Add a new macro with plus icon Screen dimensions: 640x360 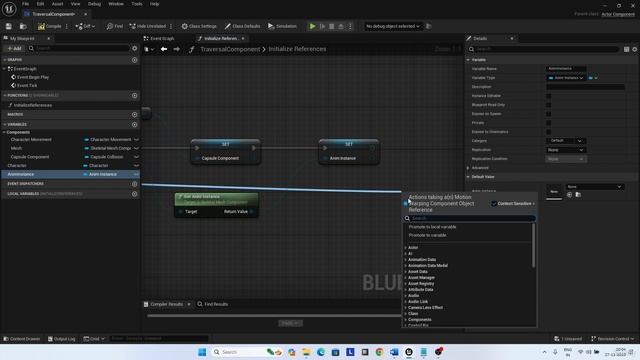[x=135, y=115]
